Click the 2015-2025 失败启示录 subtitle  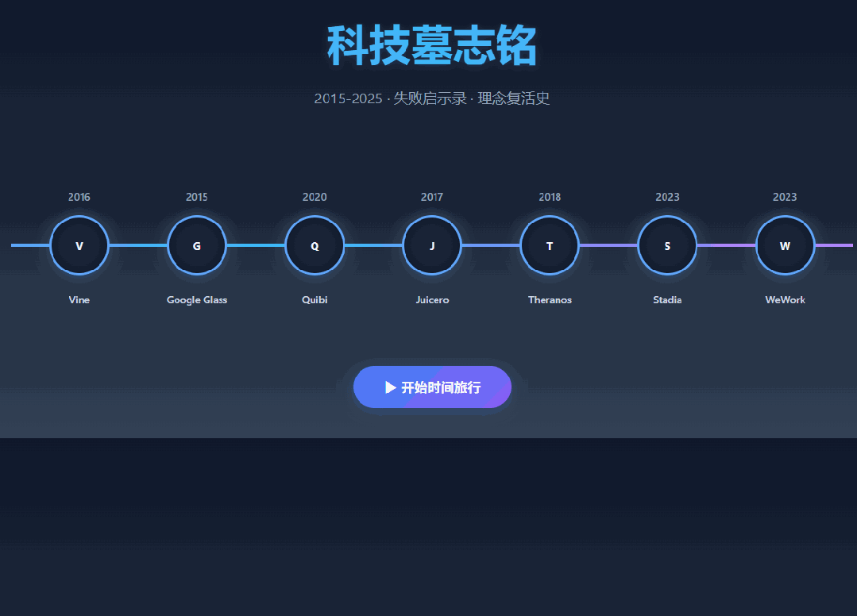432,98
